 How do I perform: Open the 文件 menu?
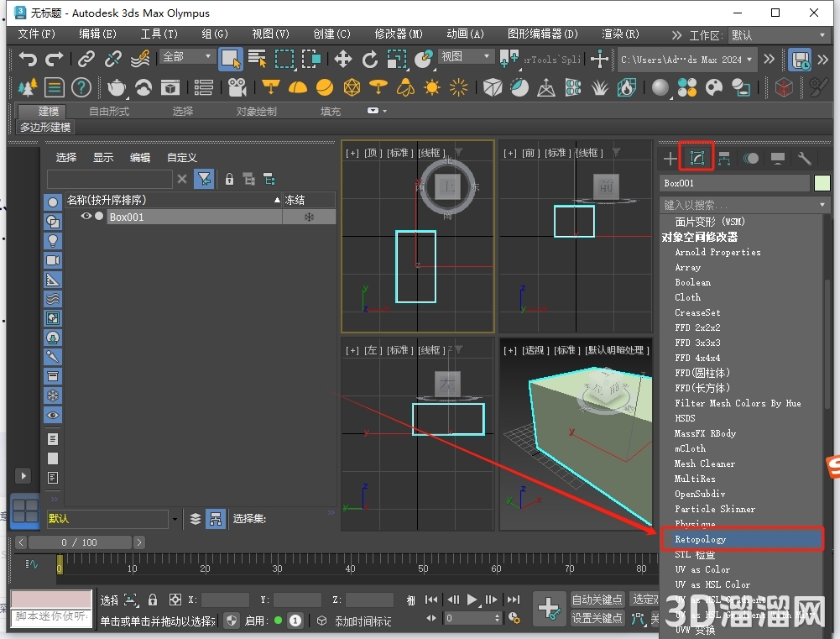click(35, 34)
